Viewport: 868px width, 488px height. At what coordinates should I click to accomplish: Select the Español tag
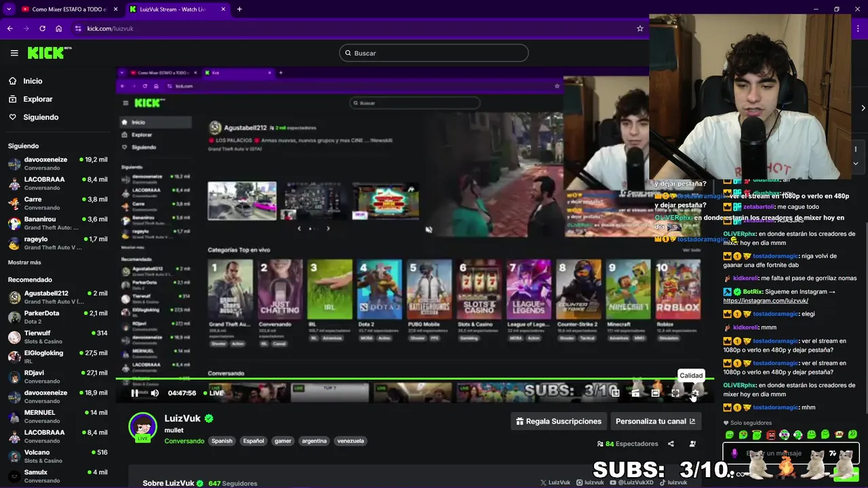254,441
